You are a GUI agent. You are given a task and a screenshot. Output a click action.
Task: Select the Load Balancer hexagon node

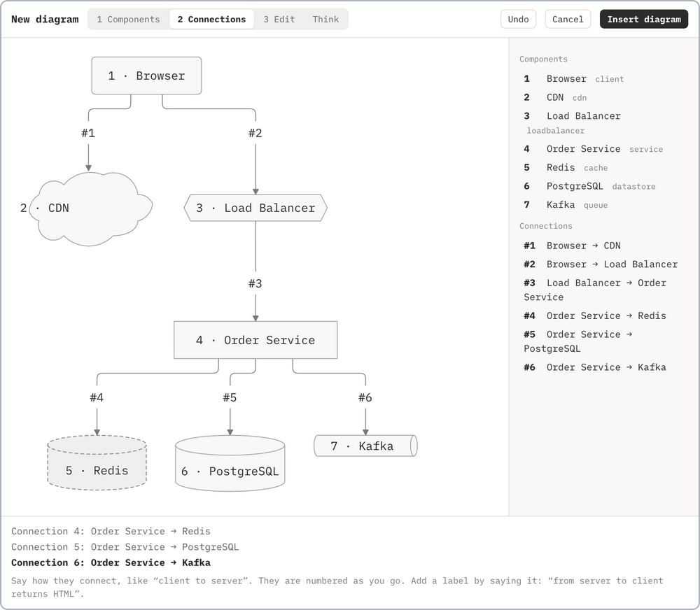pyautogui.click(x=255, y=208)
